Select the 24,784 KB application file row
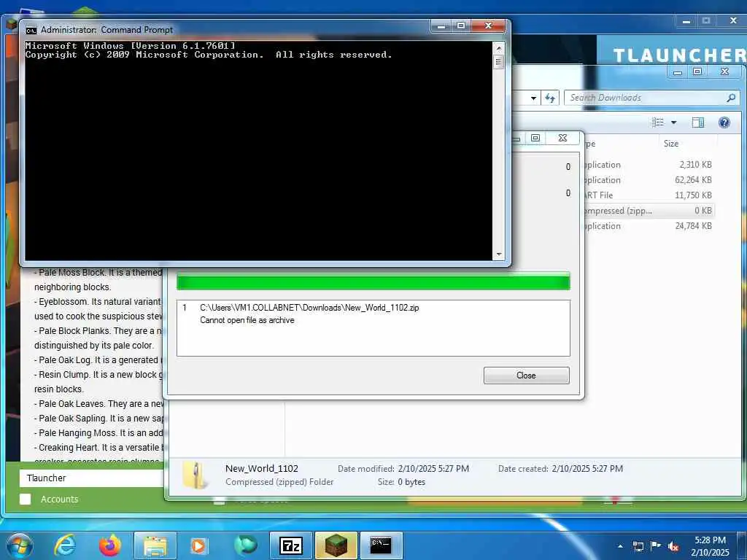Viewport: 747px width, 560px height. 648,226
